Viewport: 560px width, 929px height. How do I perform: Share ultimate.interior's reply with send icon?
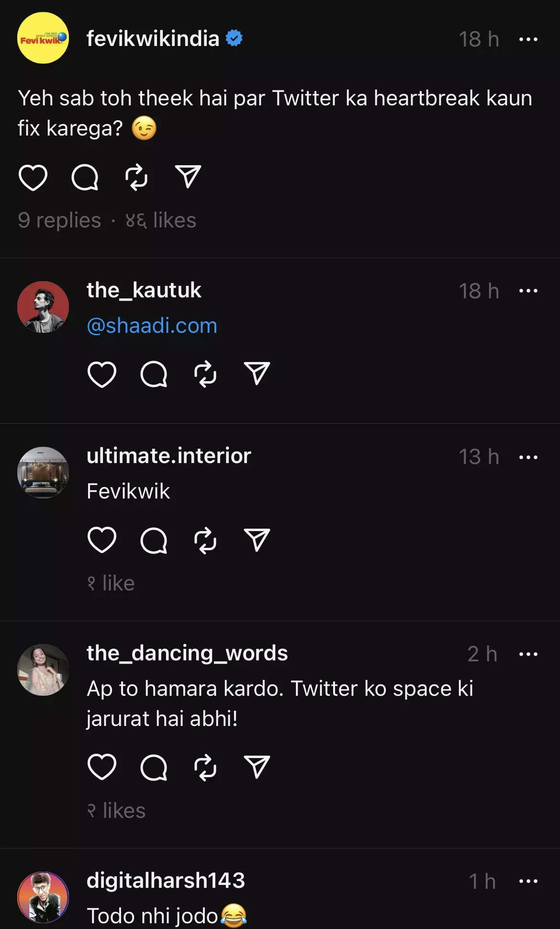[x=257, y=540]
